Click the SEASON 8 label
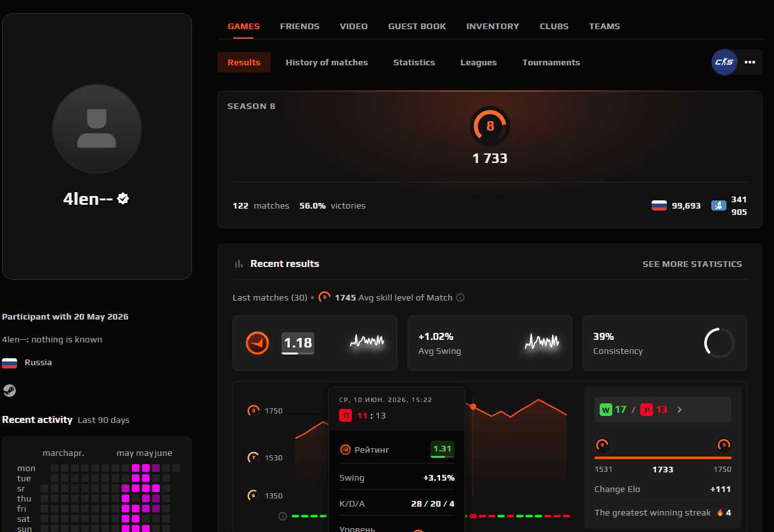This screenshot has height=532, width=774. (252, 106)
